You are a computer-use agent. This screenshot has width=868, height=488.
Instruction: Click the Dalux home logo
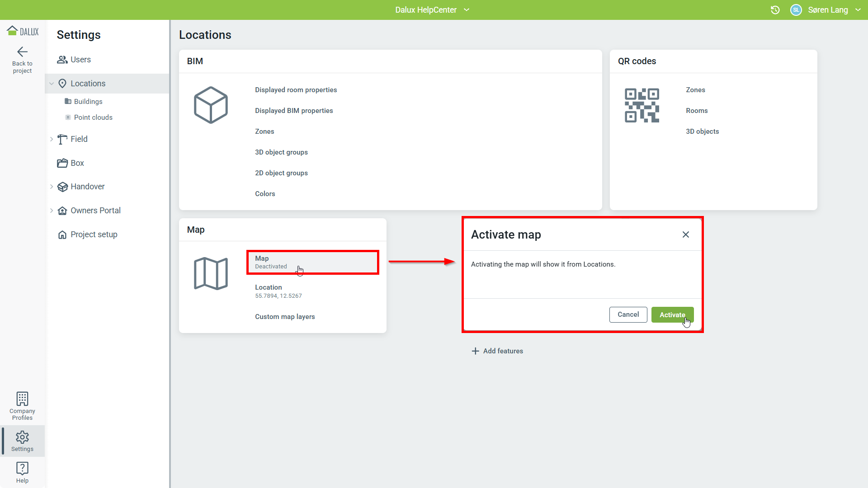(22, 31)
